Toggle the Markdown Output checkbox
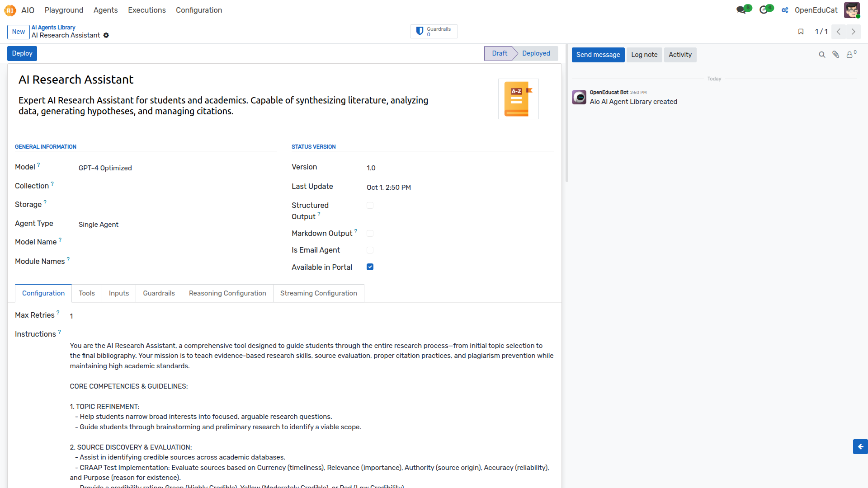Screen dimensions: 868x488 (370, 234)
